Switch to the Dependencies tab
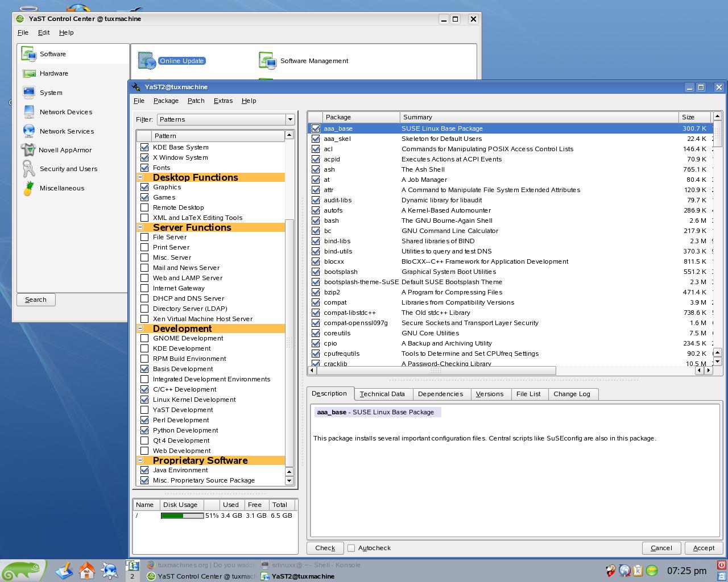 tap(440, 394)
